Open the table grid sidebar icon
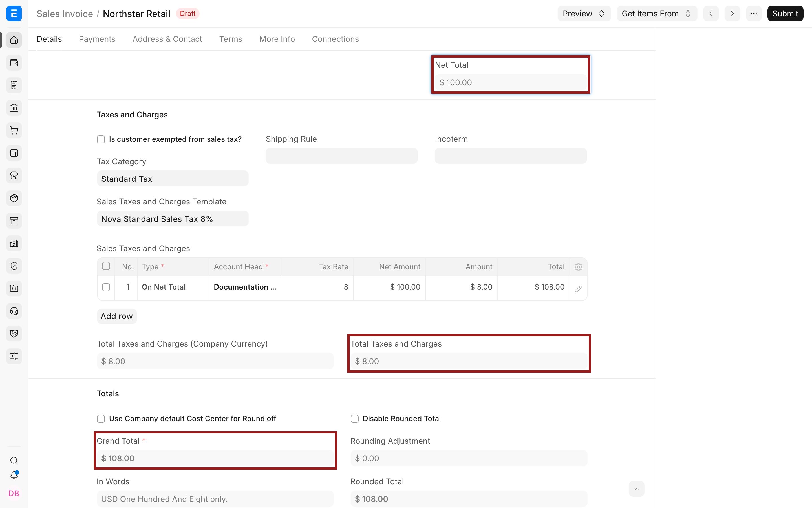 [14, 153]
